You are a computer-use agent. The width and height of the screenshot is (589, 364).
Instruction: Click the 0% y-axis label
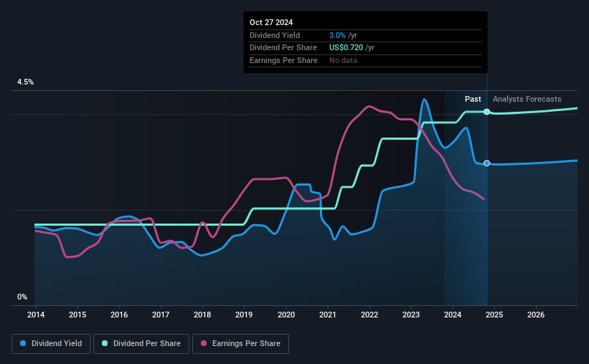[x=22, y=297]
